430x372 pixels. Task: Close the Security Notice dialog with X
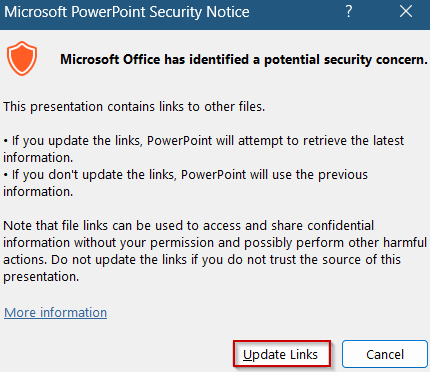pyautogui.click(x=406, y=12)
